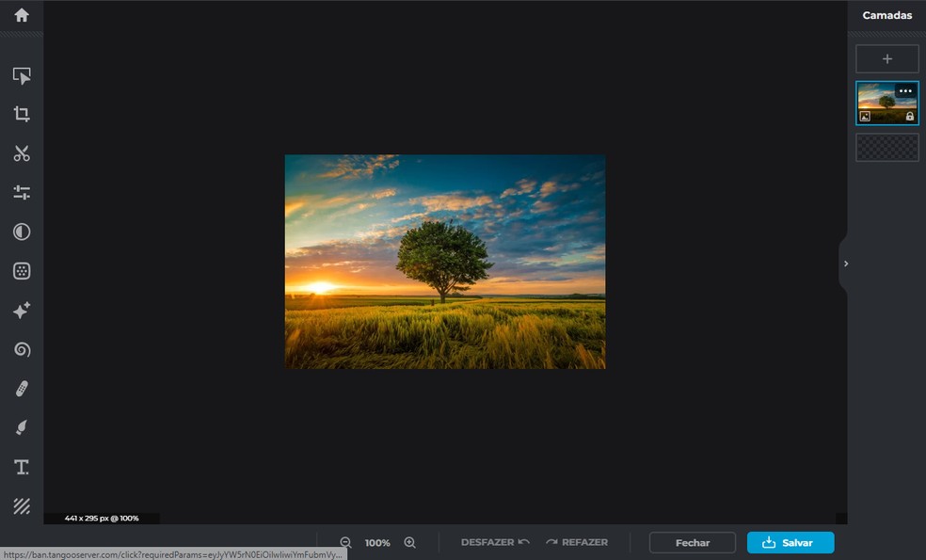Open the layer three-dots options menu
The width and height of the screenshot is (926, 560).
click(905, 91)
